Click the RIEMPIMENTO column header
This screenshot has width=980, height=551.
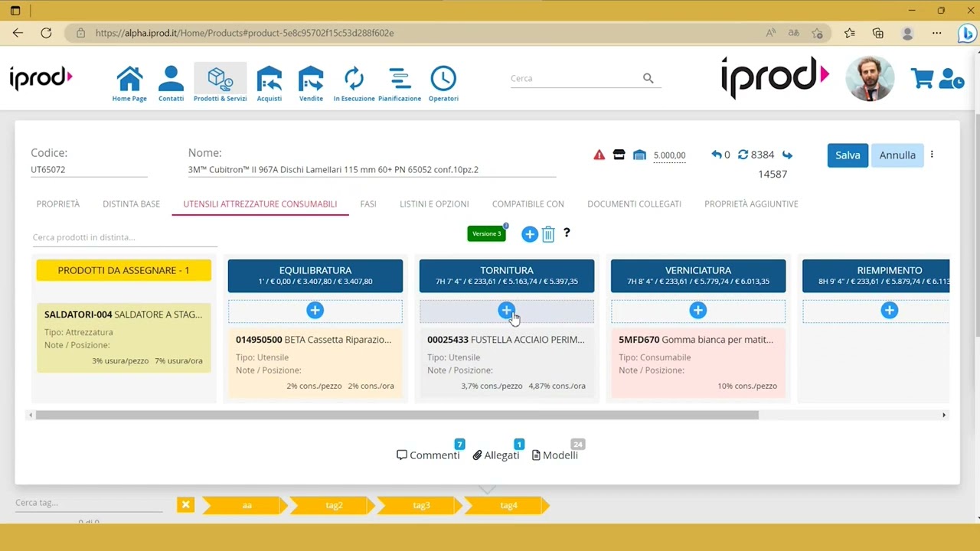coord(876,275)
